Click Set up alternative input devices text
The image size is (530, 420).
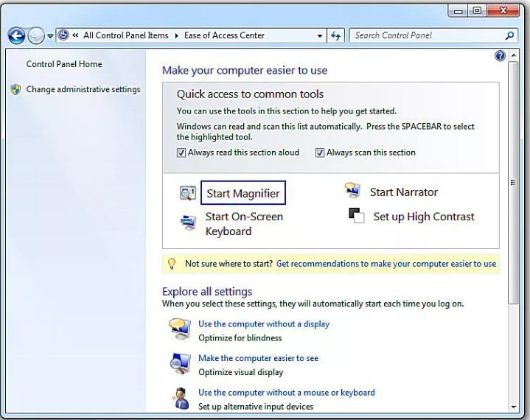click(256, 407)
